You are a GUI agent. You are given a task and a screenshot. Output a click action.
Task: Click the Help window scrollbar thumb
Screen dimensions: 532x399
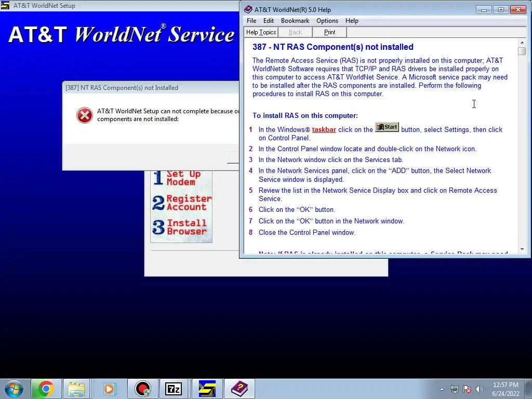click(x=522, y=51)
